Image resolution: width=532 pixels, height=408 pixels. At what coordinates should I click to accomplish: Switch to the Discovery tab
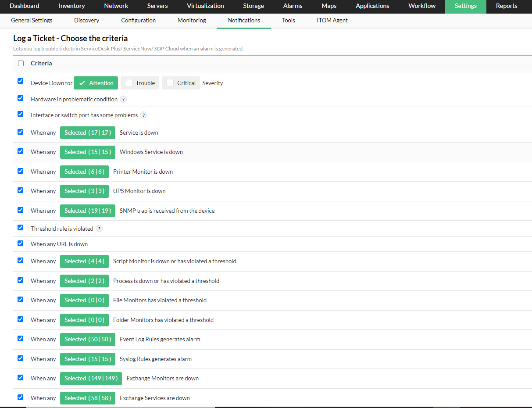click(86, 21)
